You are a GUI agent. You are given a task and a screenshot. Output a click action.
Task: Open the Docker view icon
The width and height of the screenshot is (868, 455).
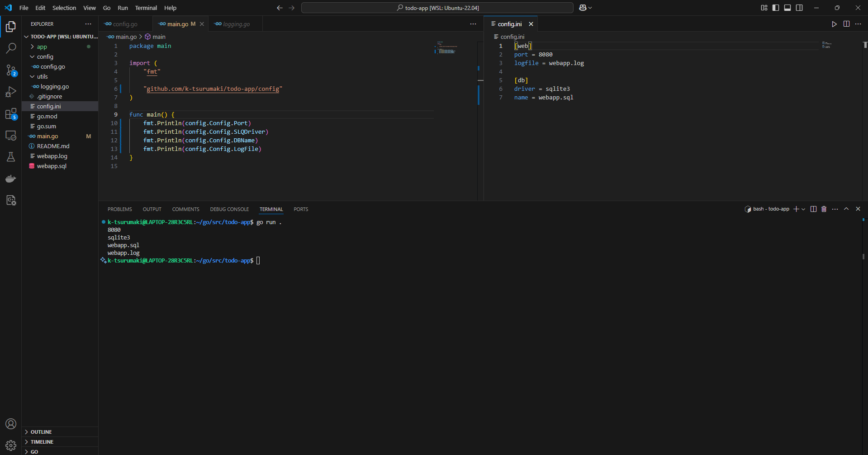tap(11, 179)
